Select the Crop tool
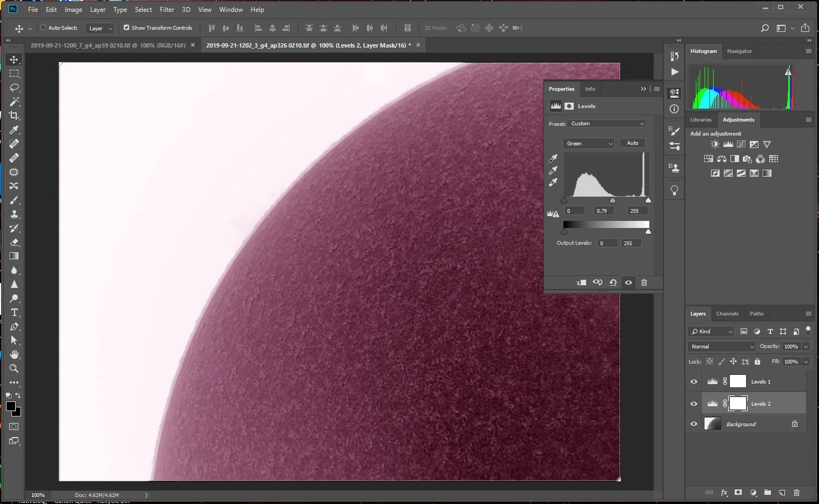Screen dimensions: 819x504 [x=14, y=116]
